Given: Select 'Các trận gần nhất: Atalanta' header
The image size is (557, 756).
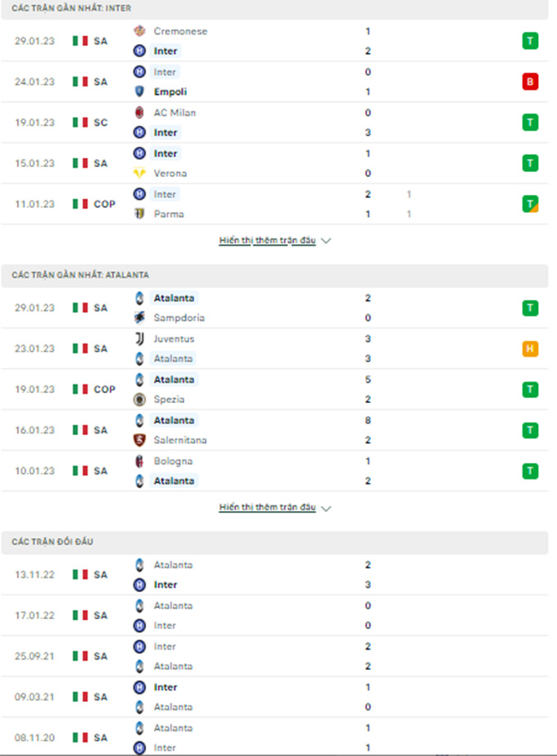Looking at the screenshot, I should click(274, 275).
